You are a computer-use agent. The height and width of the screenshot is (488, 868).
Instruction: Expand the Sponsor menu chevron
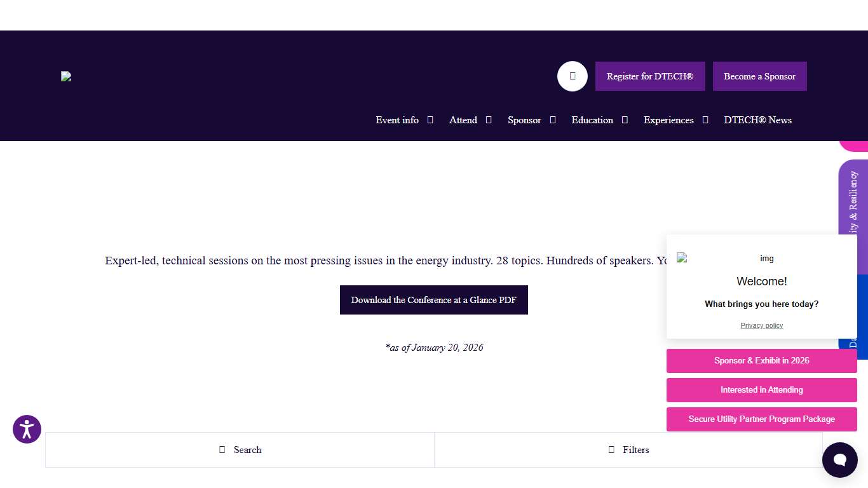553,120
